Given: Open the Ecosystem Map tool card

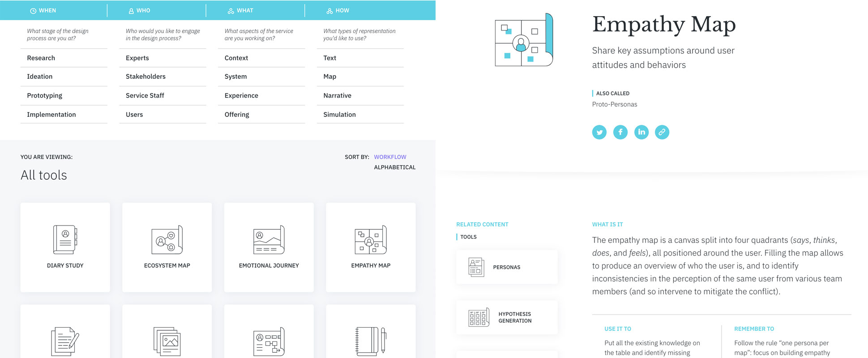Looking at the screenshot, I should click(167, 247).
